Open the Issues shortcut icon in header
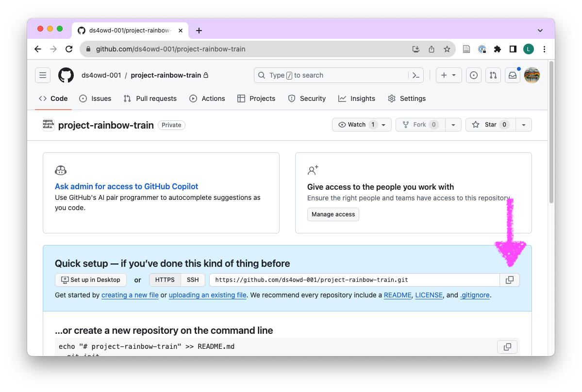This screenshot has width=582, height=392. click(x=474, y=75)
